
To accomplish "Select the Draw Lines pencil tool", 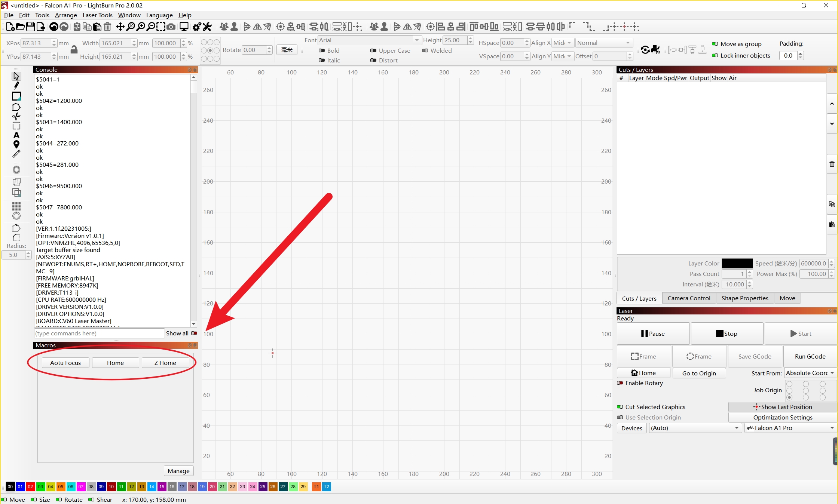I will [x=16, y=86].
